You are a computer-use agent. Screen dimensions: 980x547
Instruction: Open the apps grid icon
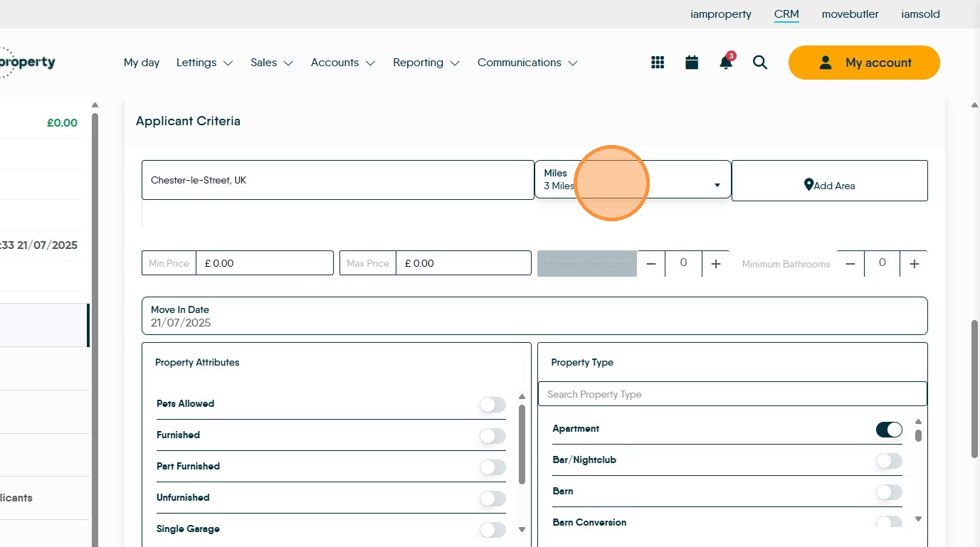658,63
